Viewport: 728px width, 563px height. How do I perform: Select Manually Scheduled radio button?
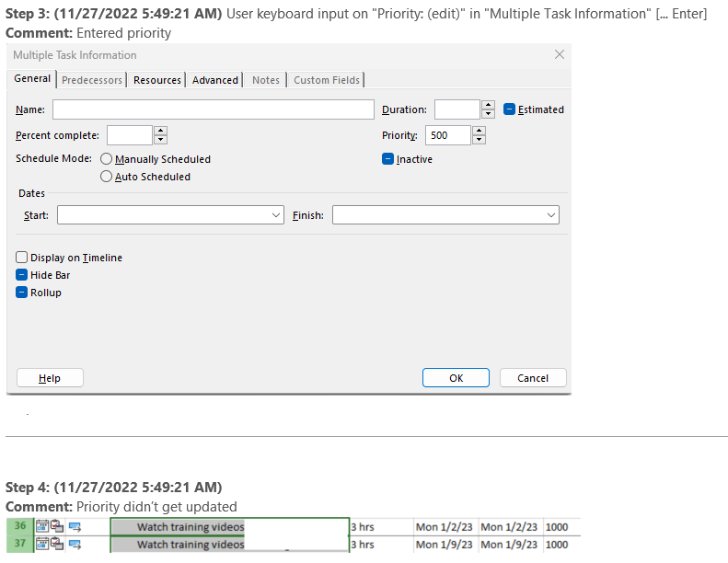(107, 159)
